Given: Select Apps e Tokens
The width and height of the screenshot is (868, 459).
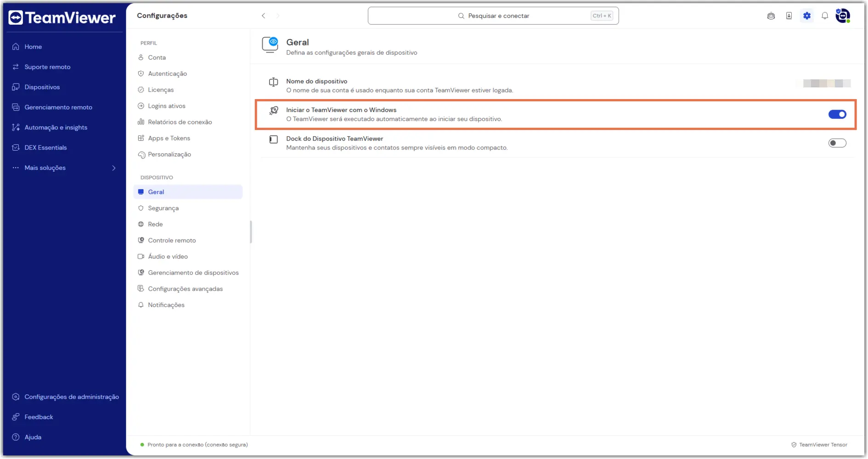Looking at the screenshot, I should click(169, 138).
